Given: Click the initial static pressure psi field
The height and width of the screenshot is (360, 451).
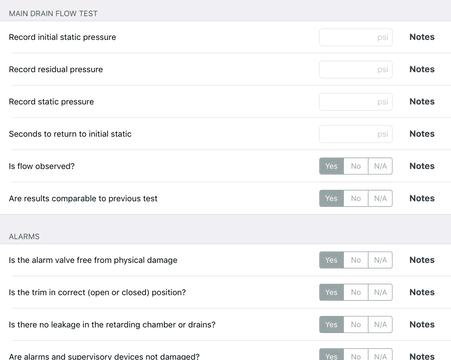Looking at the screenshot, I should tap(356, 37).
